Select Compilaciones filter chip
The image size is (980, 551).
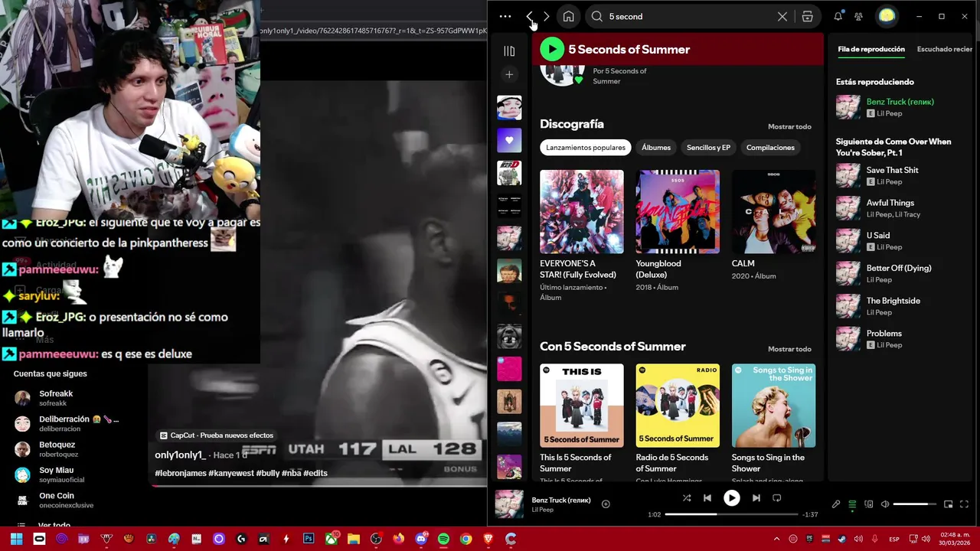tap(770, 148)
